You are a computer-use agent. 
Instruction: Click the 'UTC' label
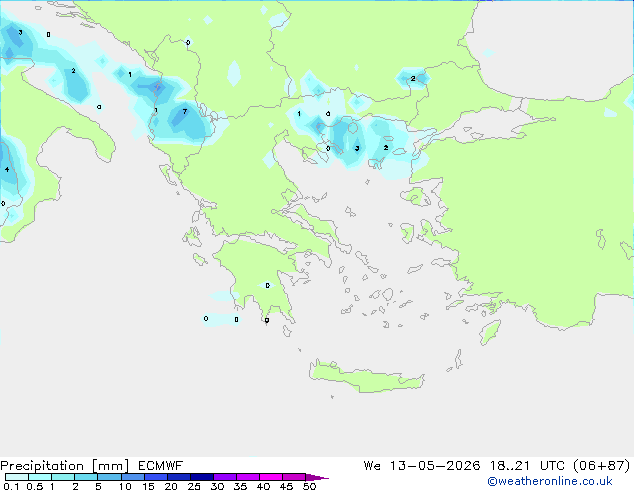pyautogui.click(x=554, y=466)
